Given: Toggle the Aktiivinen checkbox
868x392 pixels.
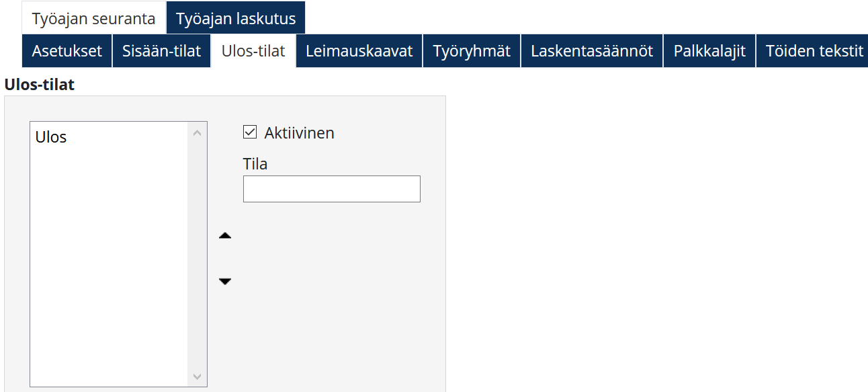Looking at the screenshot, I should tap(250, 132).
